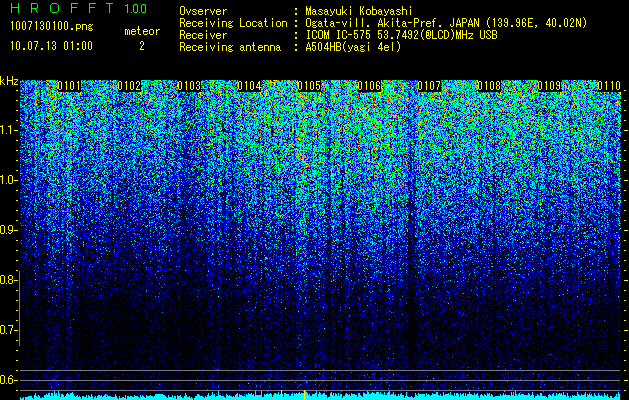This screenshot has width=629, height=400.
Task: Click the 0101 time marker label
Action: pos(69,86)
